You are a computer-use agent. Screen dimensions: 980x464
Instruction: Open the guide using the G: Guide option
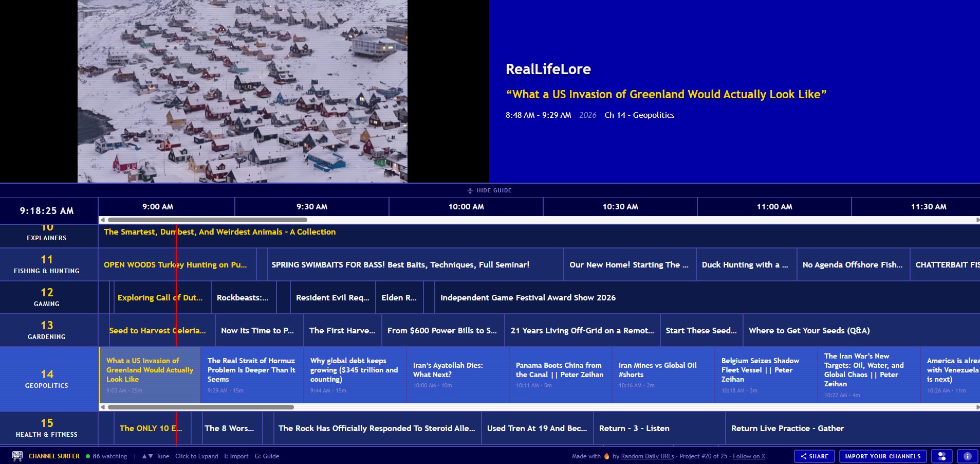point(266,456)
